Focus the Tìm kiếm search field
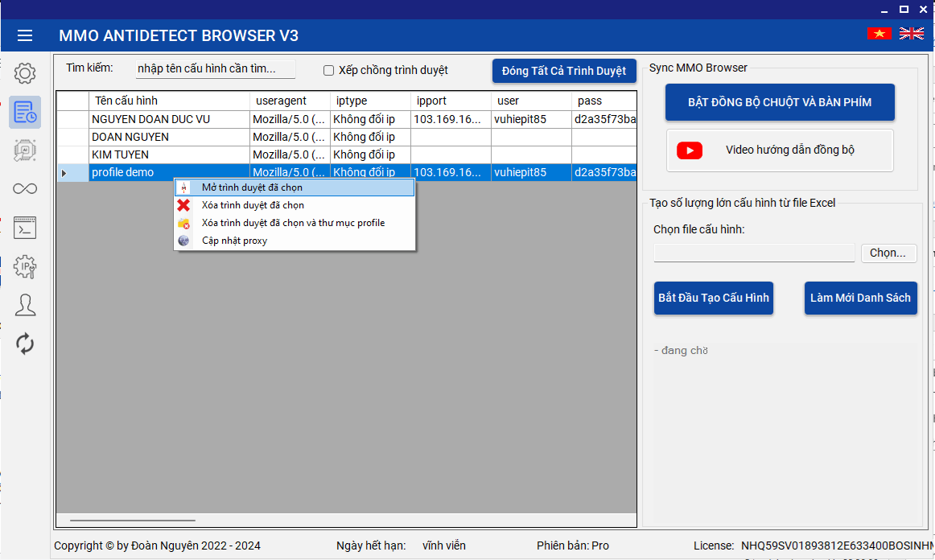 pos(216,69)
